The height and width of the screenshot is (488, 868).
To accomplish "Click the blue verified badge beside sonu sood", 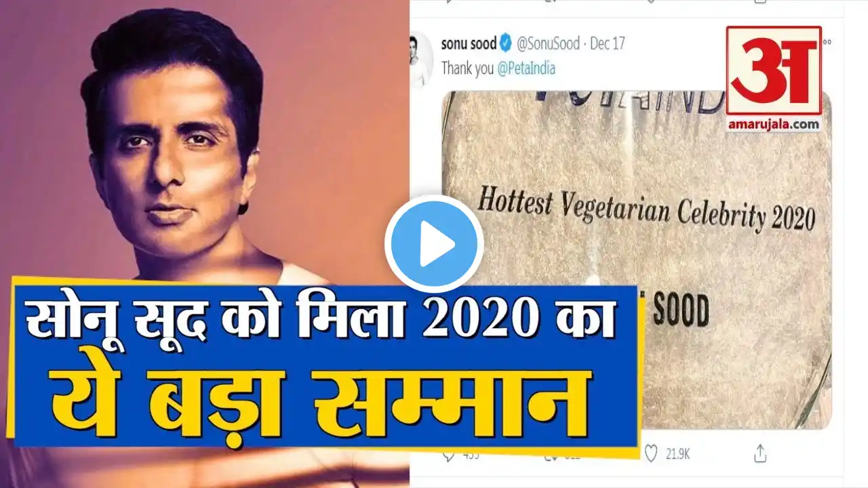I will (506, 44).
